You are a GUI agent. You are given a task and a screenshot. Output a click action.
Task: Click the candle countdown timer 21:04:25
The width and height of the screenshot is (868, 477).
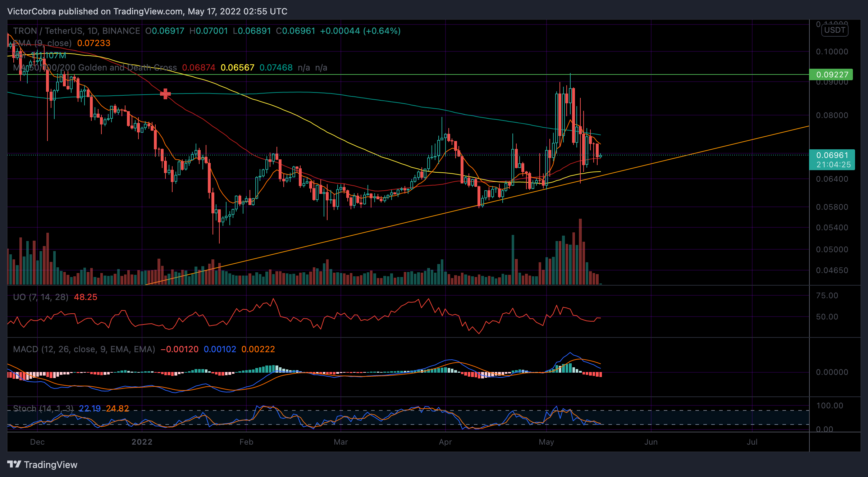tap(833, 165)
